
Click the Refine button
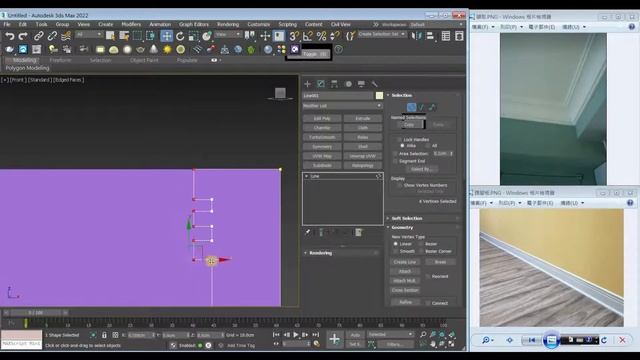click(x=405, y=302)
